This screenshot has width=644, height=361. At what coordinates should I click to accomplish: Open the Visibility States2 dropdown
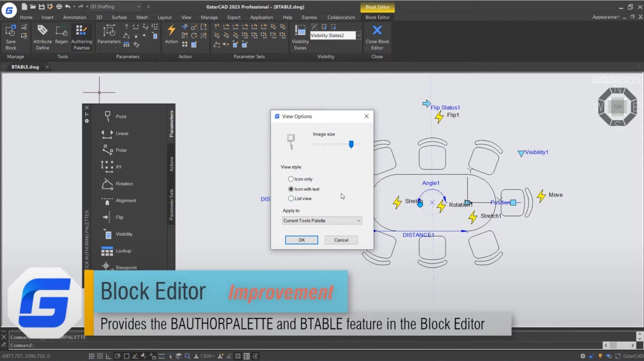click(x=358, y=35)
